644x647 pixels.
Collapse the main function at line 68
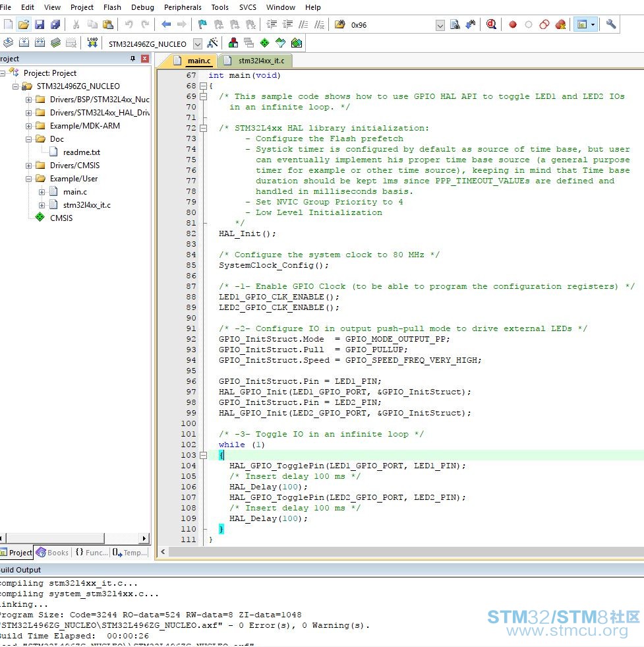tap(203, 86)
